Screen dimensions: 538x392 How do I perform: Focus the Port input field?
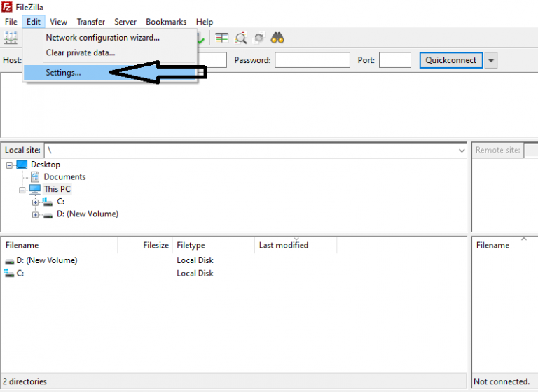(395, 60)
